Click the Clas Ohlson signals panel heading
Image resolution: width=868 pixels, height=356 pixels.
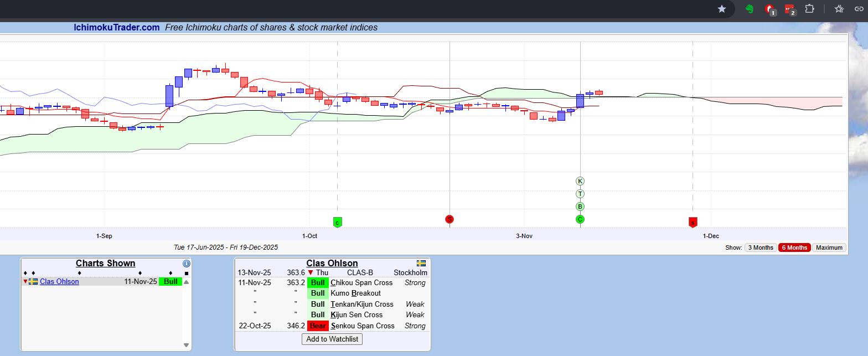coord(332,264)
